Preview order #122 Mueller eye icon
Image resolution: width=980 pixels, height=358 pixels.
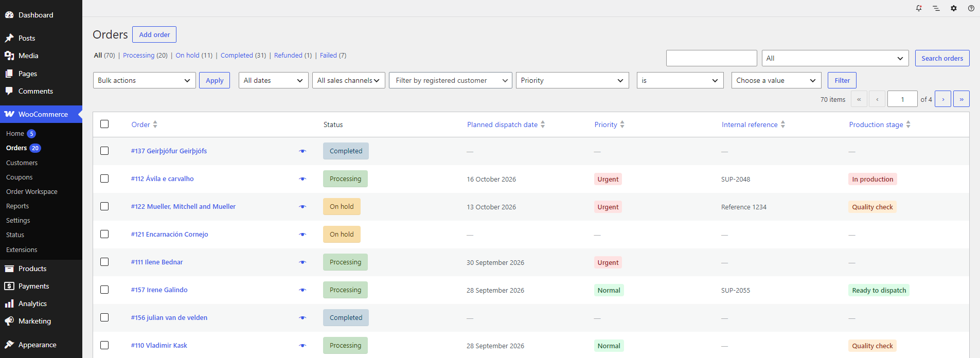pos(302,207)
